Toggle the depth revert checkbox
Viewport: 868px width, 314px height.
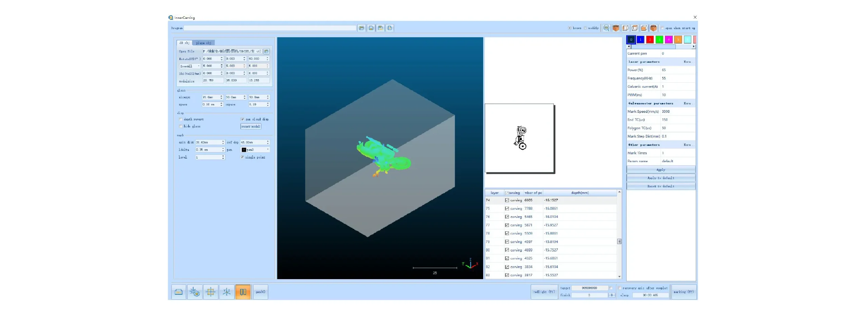[x=181, y=119]
